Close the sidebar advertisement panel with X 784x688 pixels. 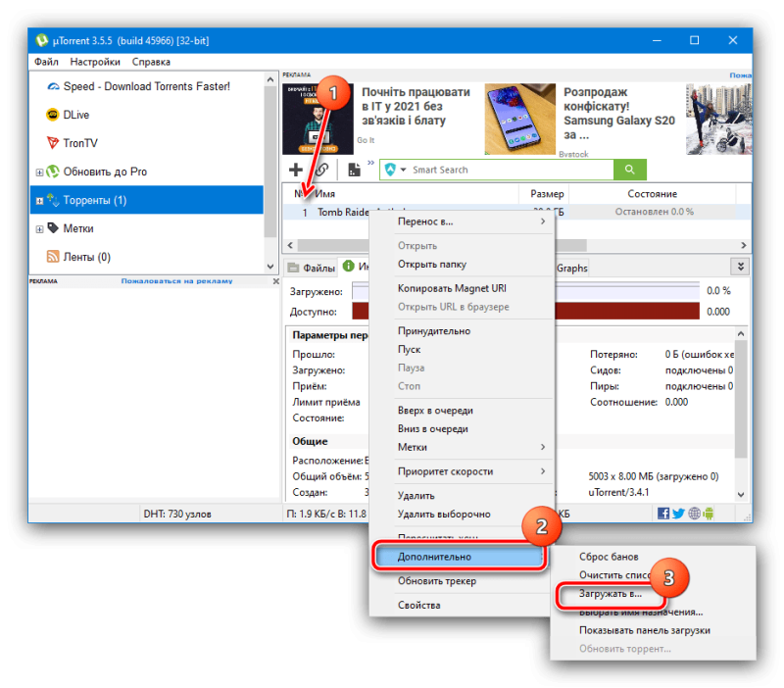coord(276,281)
